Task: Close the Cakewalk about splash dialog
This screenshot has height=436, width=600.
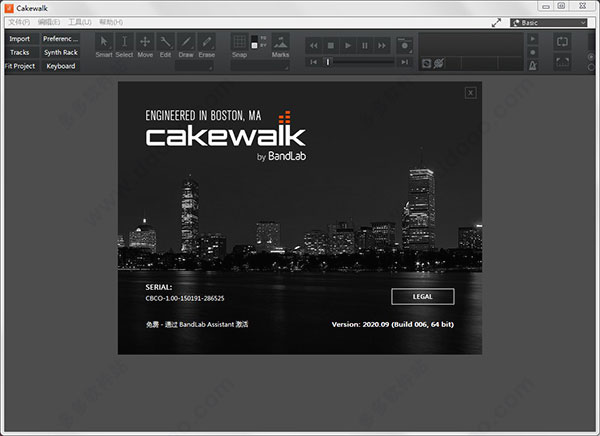Action: [x=471, y=93]
